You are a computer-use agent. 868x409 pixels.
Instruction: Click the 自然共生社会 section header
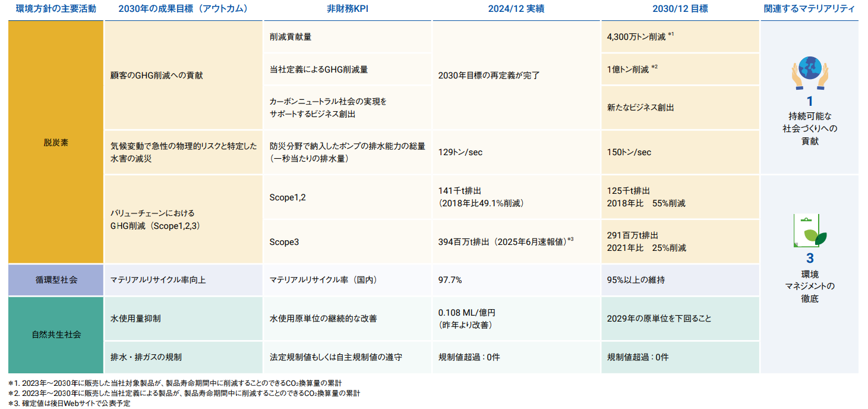(55, 335)
